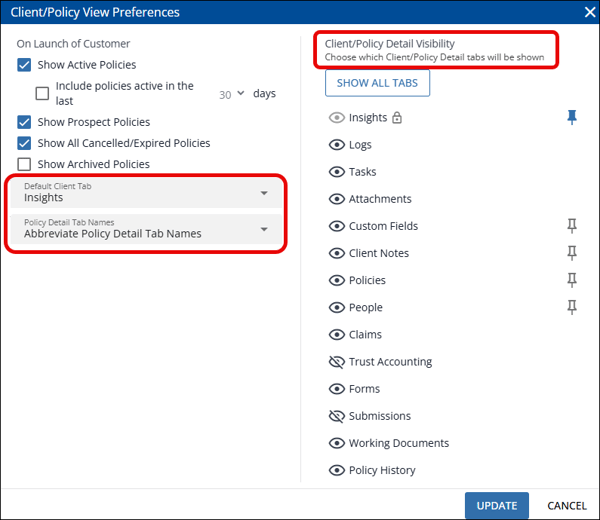Screen dimensions: 600x520
Task: Click the Attachments label
Action: pyautogui.click(x=380, y=199)
